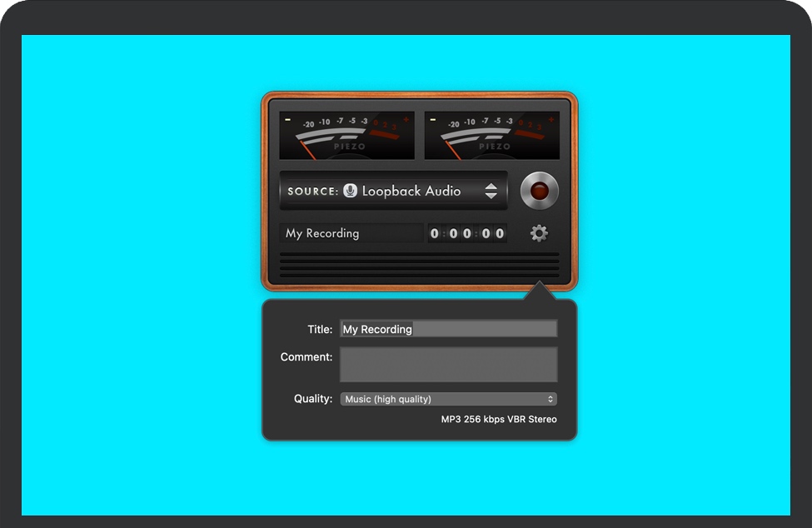The image size is (812, 528).
Task: Click into the Title text field
Action: pos(448,329)
